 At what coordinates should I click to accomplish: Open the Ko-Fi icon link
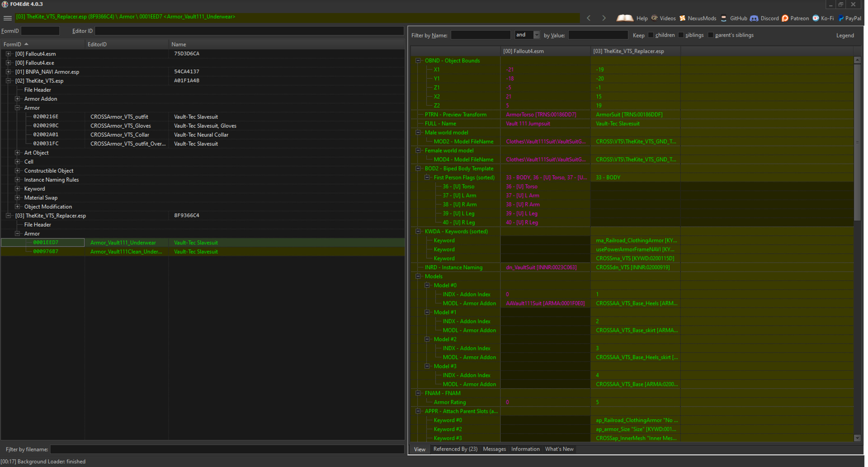(x=816, y=18)
